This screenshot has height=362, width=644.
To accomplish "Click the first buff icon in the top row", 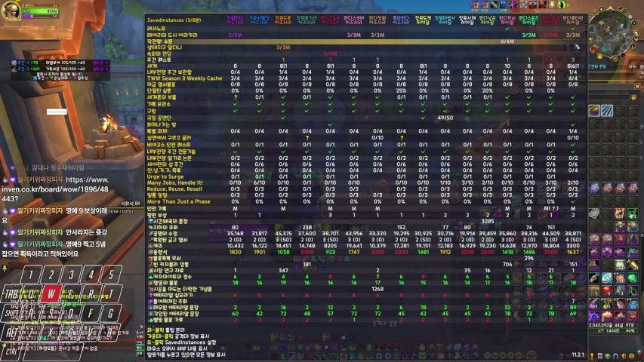I will pyautogui.click(x=475, y=5).
